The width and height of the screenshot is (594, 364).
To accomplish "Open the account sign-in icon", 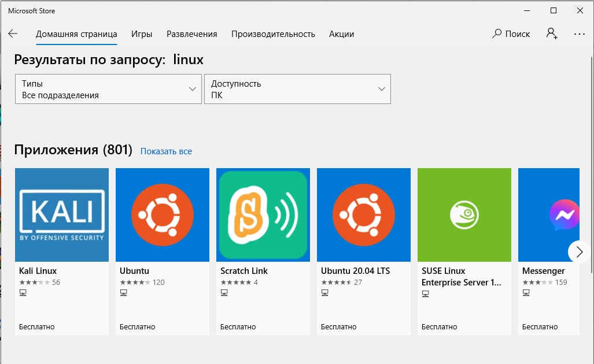I will pyautogui.click(x=552, y=34).
